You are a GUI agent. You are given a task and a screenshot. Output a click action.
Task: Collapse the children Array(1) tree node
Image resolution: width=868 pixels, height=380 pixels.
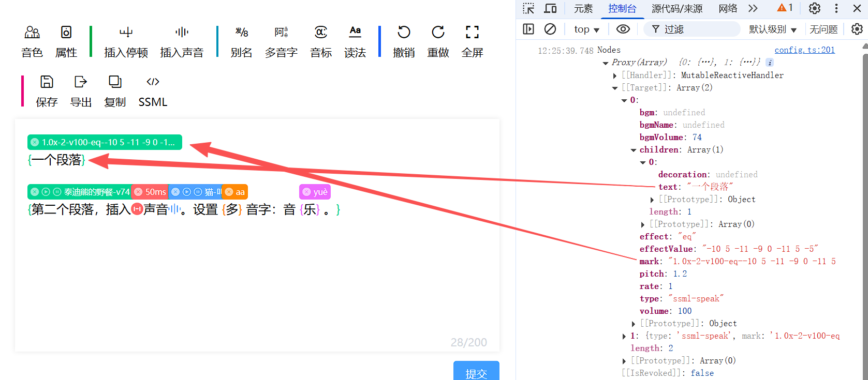634,150
